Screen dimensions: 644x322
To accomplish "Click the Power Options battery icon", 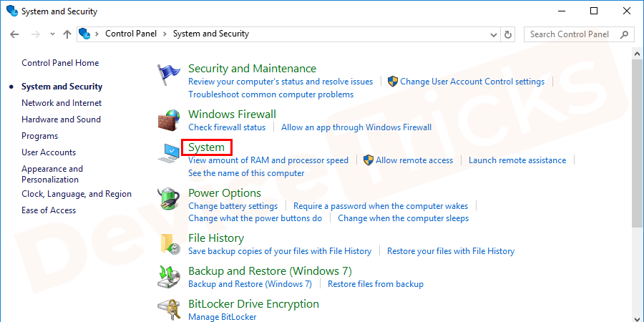I will (170, 200).
